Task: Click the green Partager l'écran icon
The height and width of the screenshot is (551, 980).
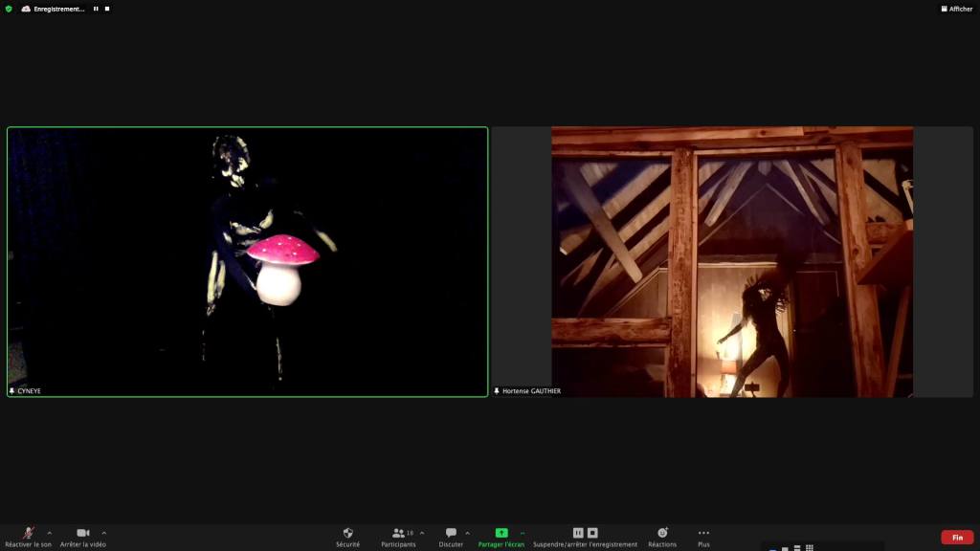Action: [501, 533]
